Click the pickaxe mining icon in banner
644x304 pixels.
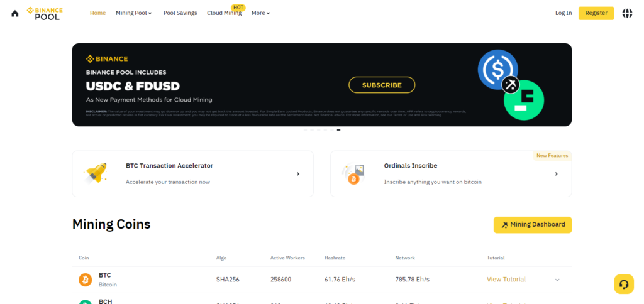511,85
